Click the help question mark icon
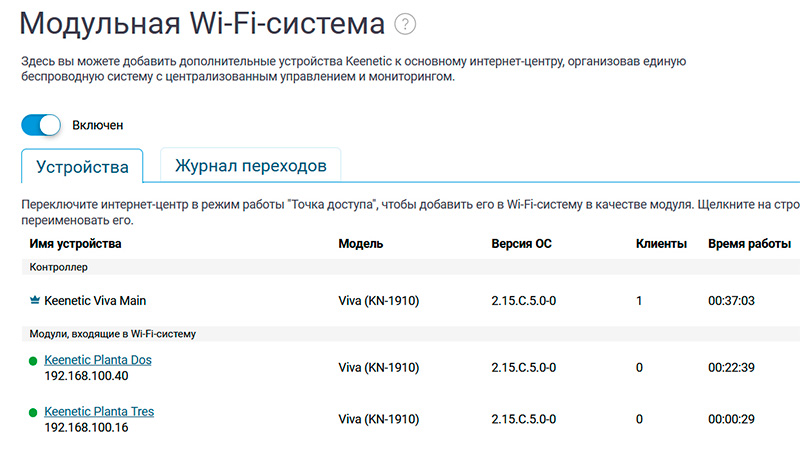 point(405,24)
